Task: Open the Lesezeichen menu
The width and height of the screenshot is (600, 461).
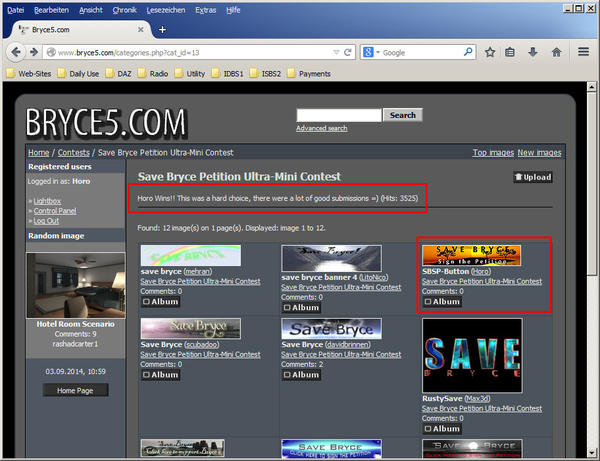Action: coord(166,10)
